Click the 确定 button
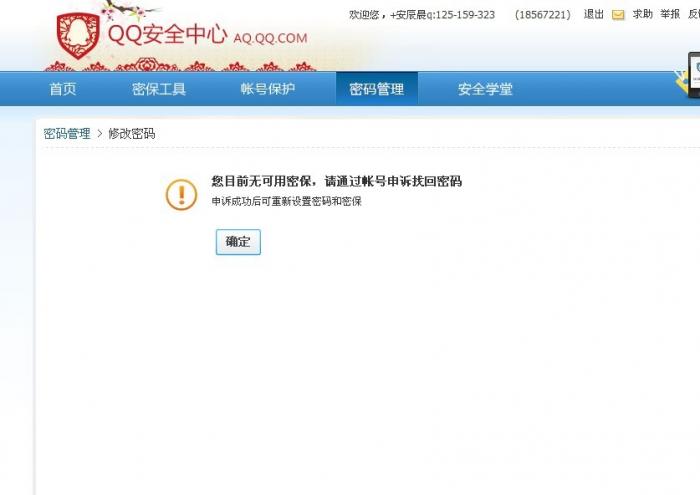Image resolution: width=700 pixels, height=495 pixels. 238,242
